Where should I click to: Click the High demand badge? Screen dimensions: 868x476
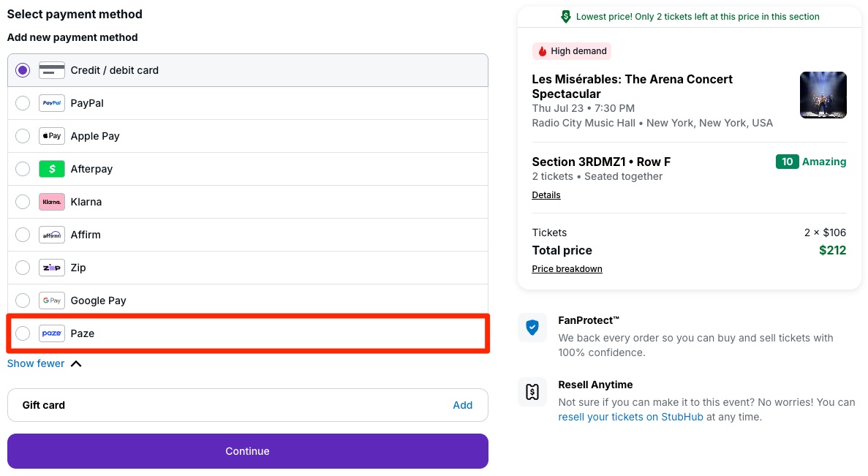[x=572, y=51]
